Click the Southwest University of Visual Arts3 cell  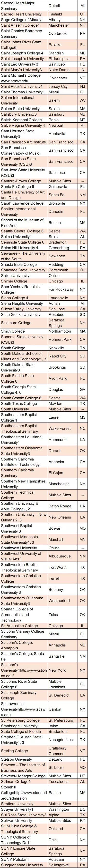(x=24, y=556)
